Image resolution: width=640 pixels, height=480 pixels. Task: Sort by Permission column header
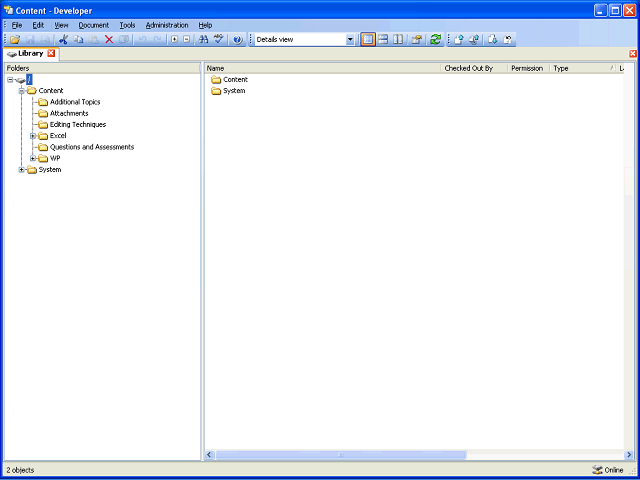(529, 69)
